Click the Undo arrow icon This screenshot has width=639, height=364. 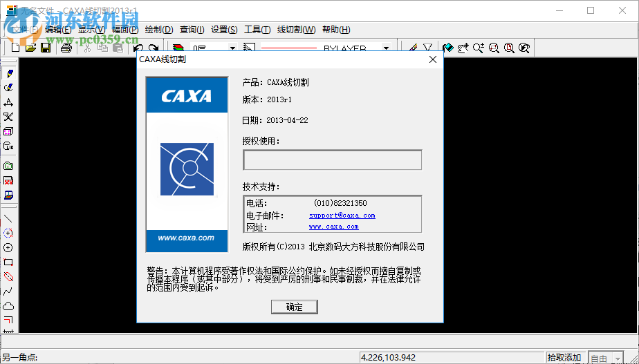tap(138, 48)
